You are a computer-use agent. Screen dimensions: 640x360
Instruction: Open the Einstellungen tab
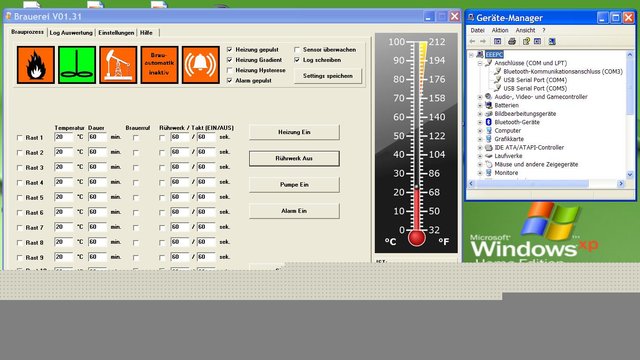click(x=116, y=33)
